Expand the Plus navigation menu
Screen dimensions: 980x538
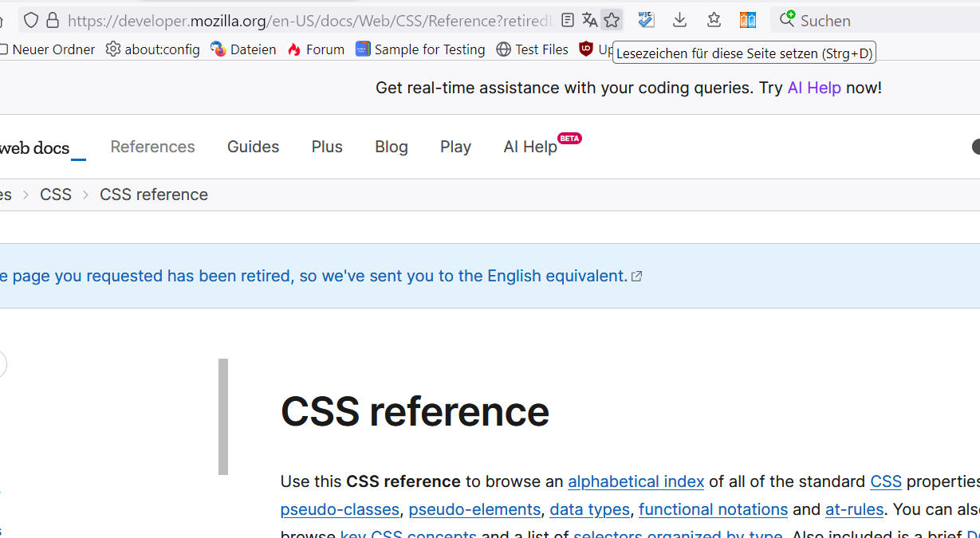pyautogui.click(x=327, y=147)
